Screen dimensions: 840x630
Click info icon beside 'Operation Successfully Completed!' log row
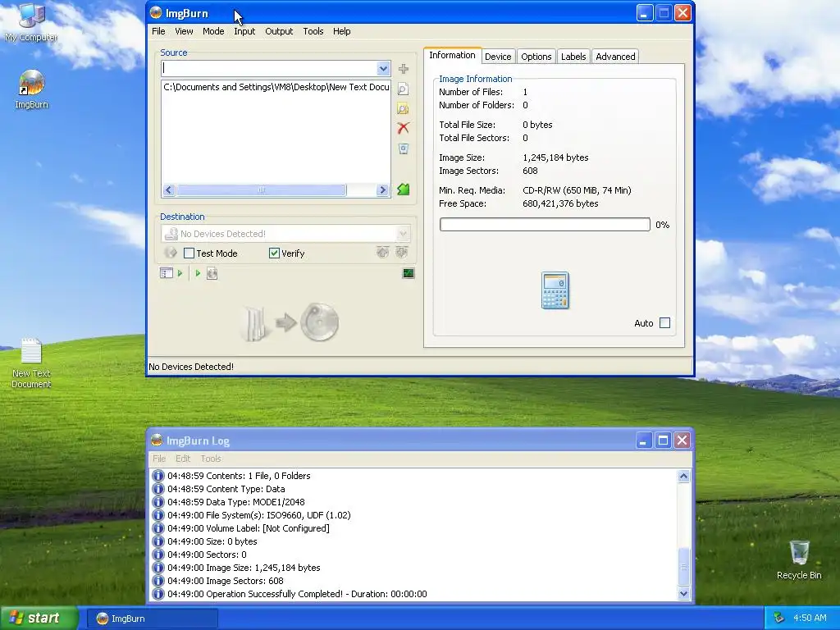coord(158,594)
